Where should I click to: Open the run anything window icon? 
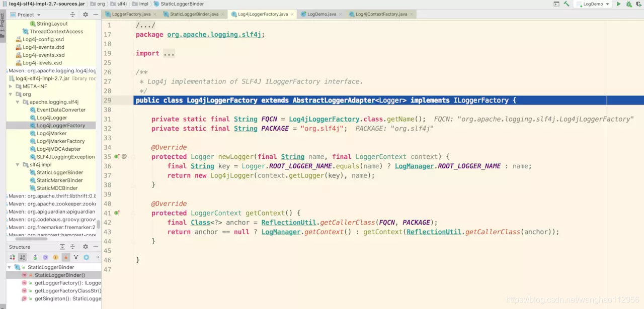pos(556,4)
